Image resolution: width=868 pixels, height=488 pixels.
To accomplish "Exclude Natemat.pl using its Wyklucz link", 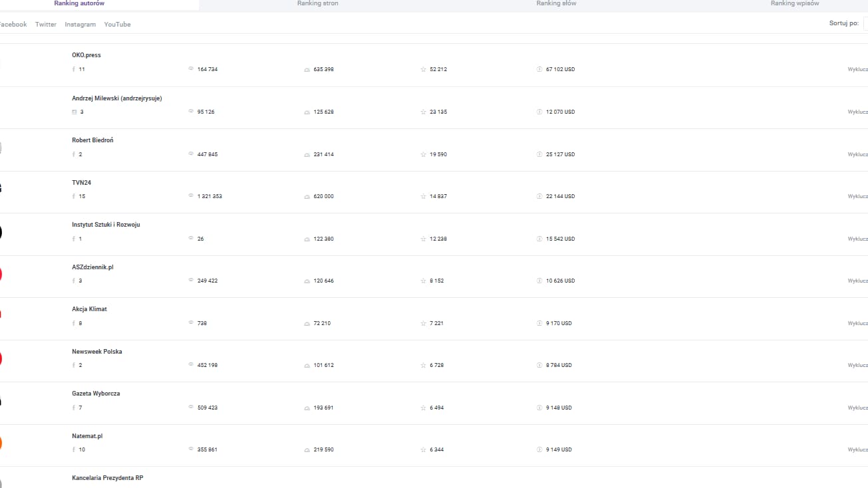I will click(857, 449).
